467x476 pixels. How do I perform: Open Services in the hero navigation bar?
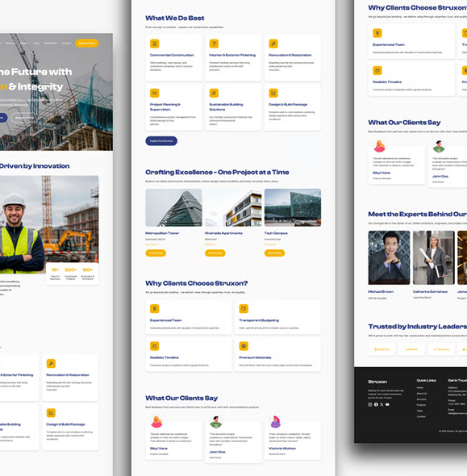(10, 43)
